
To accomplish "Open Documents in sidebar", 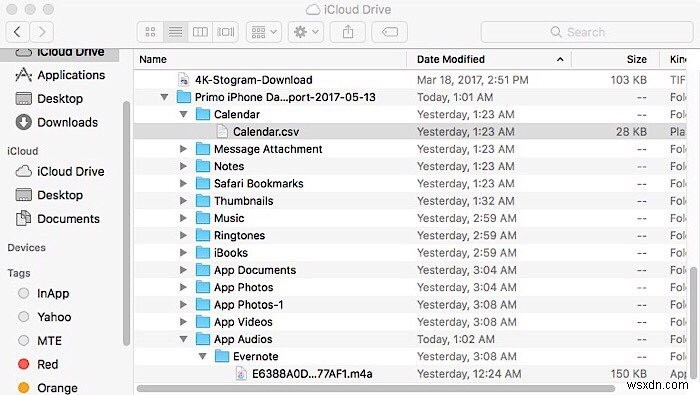I will tap(58, 219).
